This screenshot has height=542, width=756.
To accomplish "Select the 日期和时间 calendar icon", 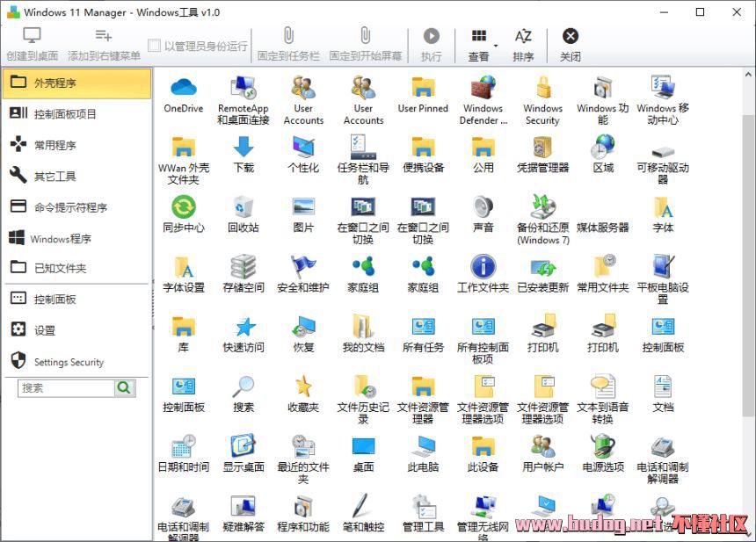I will pyautogui.click(x=183, y=445).
